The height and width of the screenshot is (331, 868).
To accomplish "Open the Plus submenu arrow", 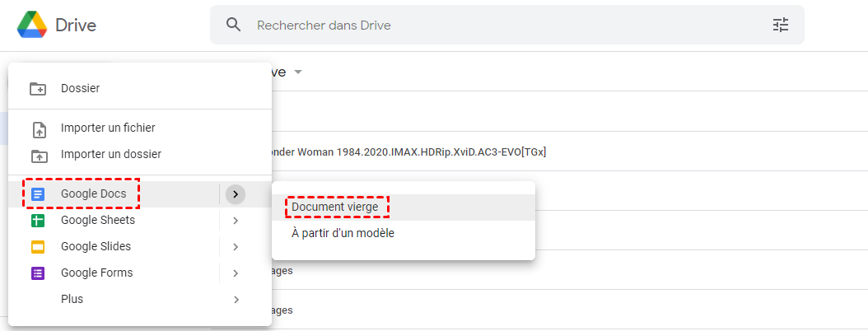I will 236,300.
